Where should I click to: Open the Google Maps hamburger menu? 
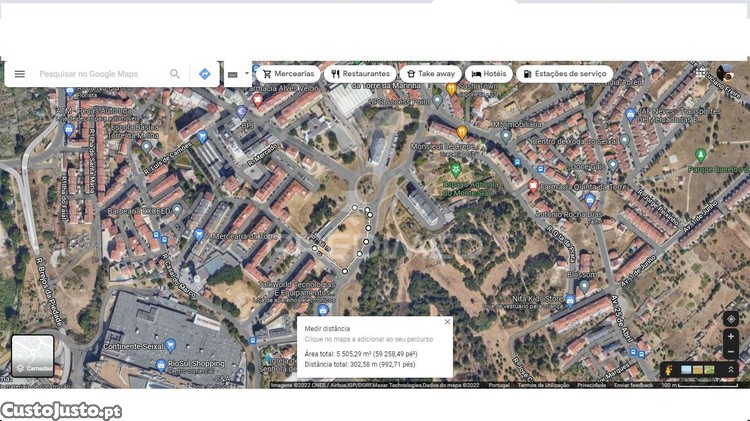tap(19, 74)
